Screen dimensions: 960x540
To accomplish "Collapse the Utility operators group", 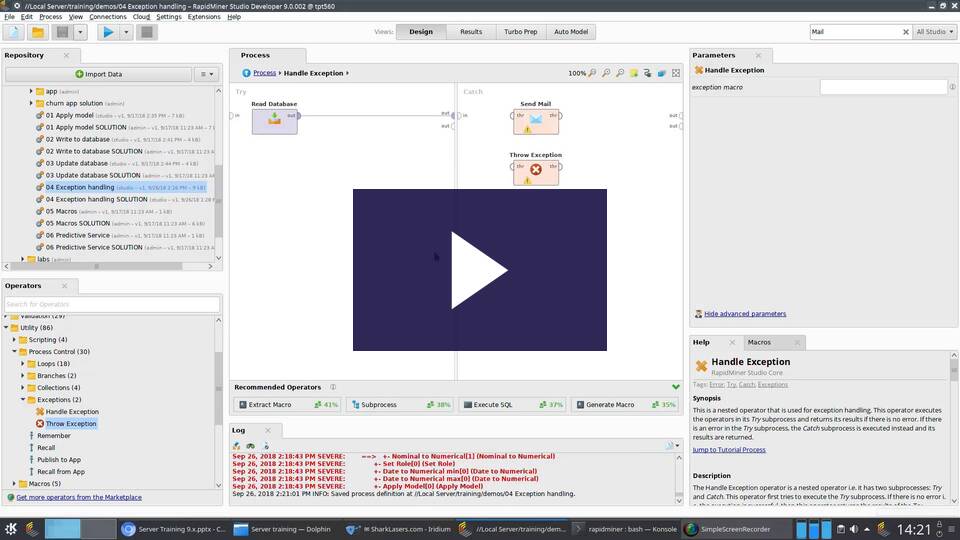I will tap(6, 328).
